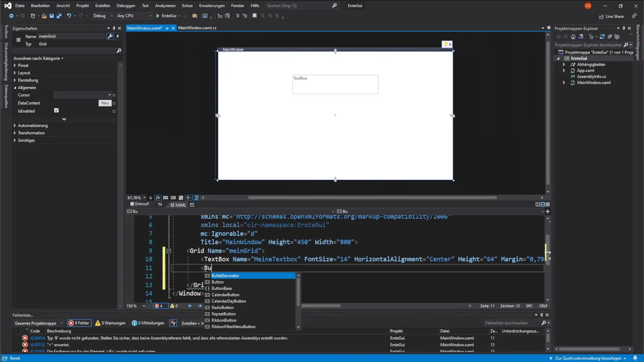Image resolution: width=644 pixels, height=362 pixels.
Task: Open the Datei menu
Action: (20, 6)
